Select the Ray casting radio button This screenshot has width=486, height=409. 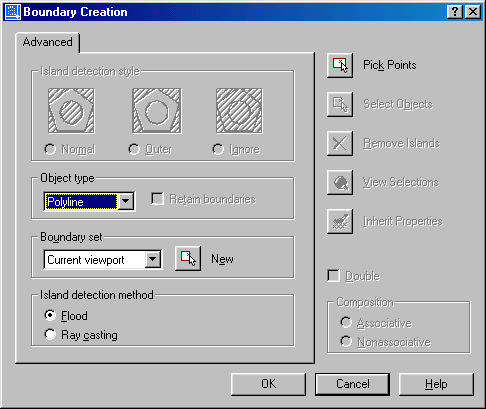tap(50, 334)
